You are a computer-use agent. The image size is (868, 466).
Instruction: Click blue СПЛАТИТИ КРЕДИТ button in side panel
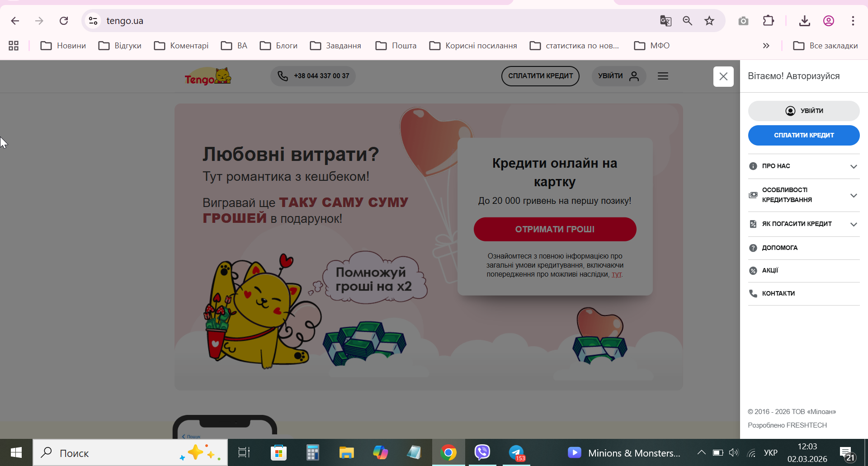tap(804, 135)
